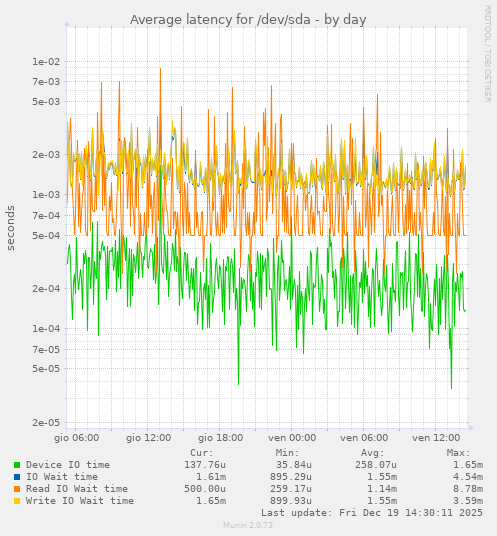This screenshot has height=536, width=497.
Task: Click the 'Min:' column header
Action: tap(287, 453)
